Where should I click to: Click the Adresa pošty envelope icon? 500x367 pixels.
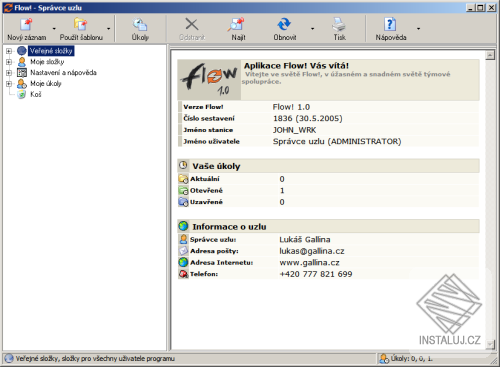click(x=183, y=251)
